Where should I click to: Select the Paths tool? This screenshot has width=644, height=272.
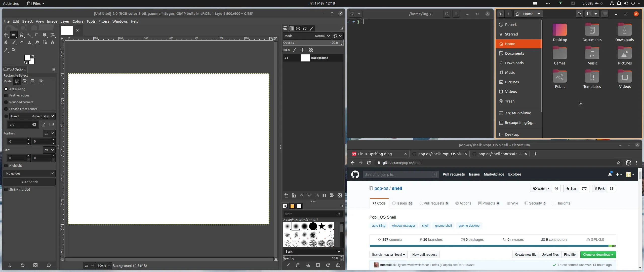coord(45,43)
